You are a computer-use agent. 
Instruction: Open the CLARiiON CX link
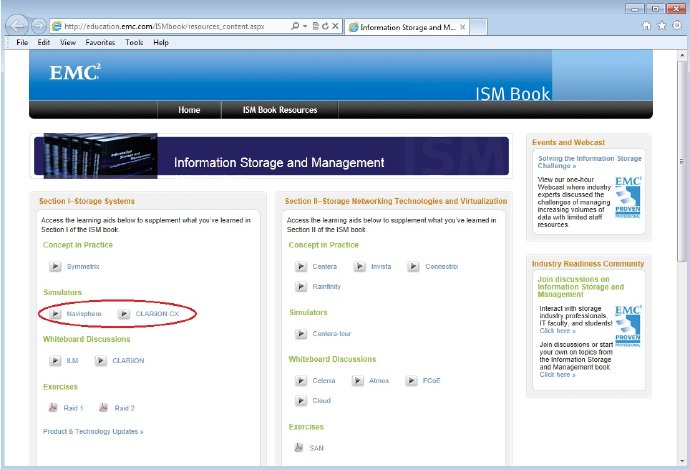157,314
